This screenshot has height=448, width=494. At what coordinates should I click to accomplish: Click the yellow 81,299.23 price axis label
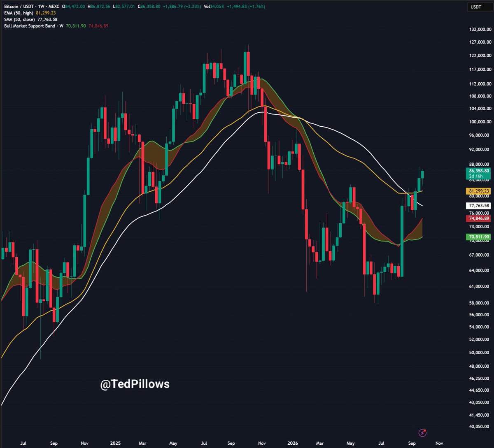(x=478, y=191)
